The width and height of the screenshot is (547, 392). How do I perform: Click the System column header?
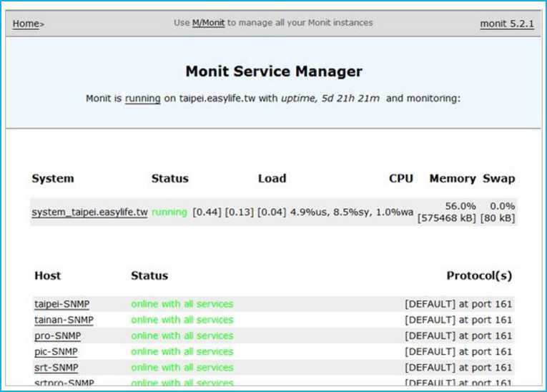coord(53,178)
